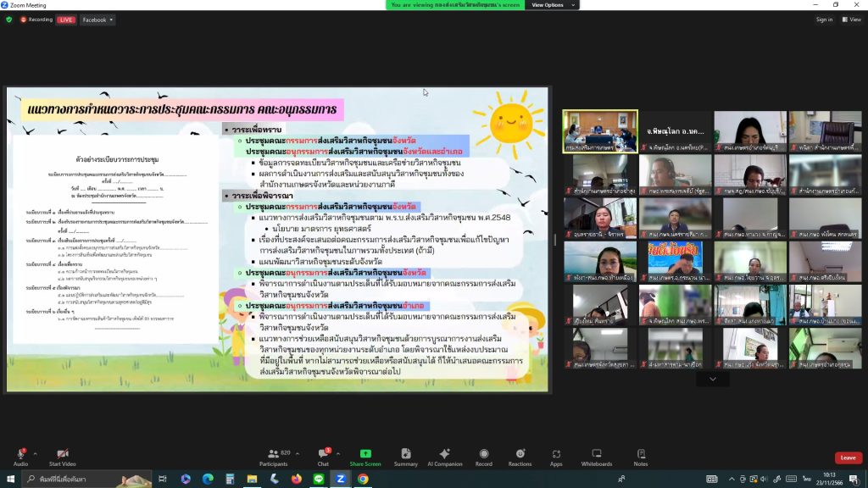Launch the AI Companion
The height and width of the screenshot is (488, 868).
pos(444,456)
